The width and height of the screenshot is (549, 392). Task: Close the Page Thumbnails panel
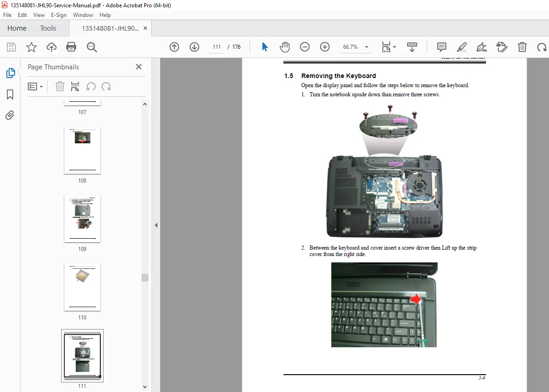139,67
